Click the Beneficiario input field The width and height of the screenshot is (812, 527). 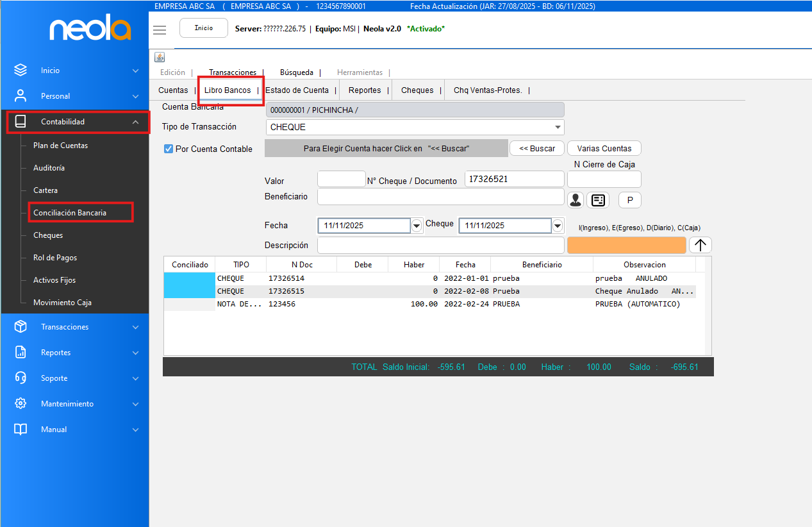point(440,197)
